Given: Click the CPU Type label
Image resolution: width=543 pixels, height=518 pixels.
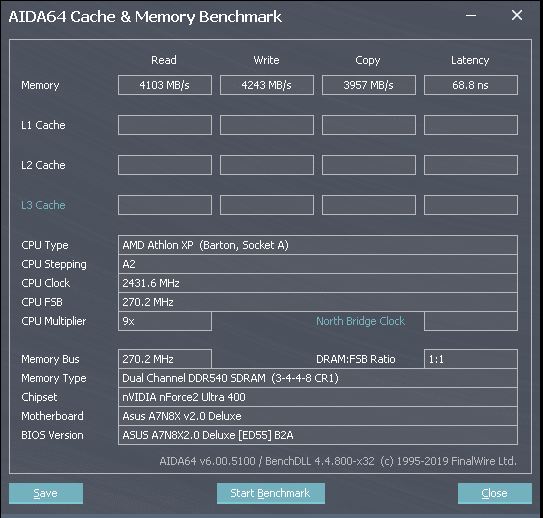Looking at the screenshot, I should click(x=45, y=245).
